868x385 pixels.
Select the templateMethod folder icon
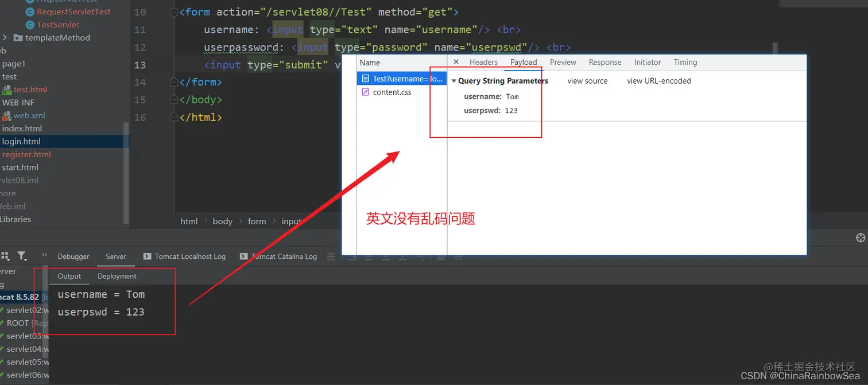click(x=18, y=38)
